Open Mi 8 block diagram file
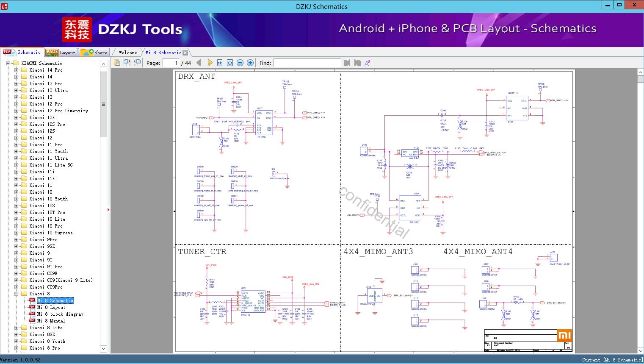 (60, 314)
